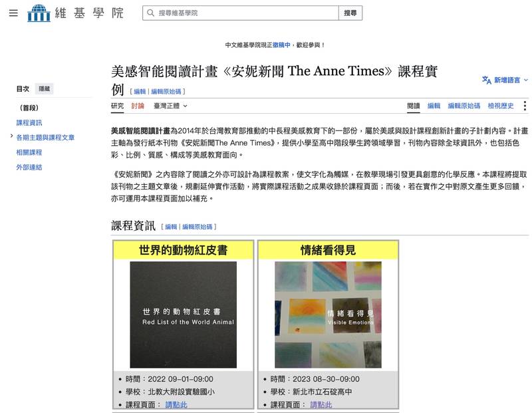Select the 研究 tab
This screenshot has width=532, height=413.
click(118, 106)
